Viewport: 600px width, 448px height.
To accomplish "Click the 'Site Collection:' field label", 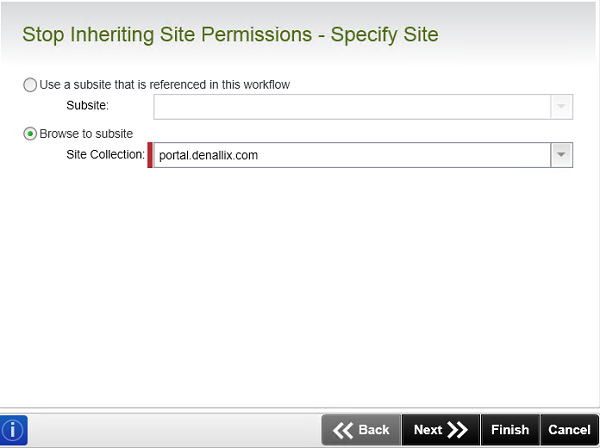I will (x=106, y=155).
